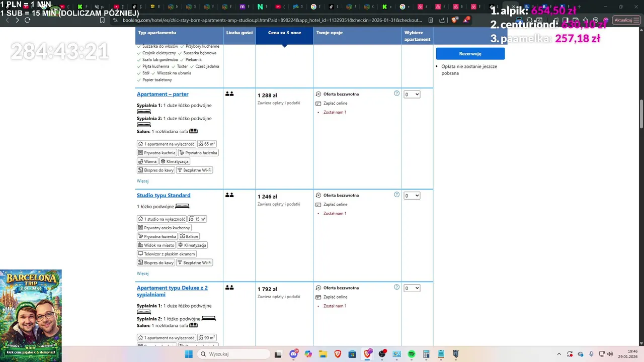Click the browser reload button
This screenshot has width=644, height=362.
point(27,20)
